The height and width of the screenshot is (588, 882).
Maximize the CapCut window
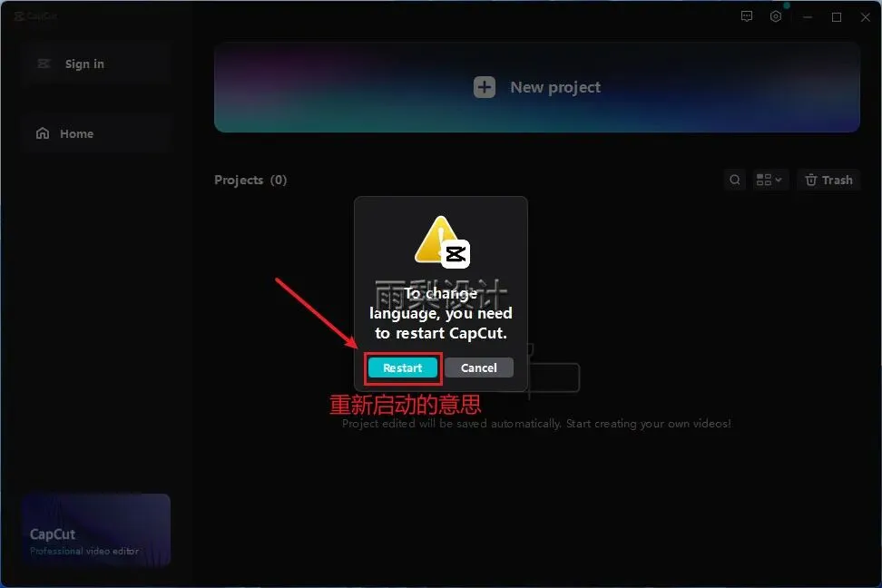tap(837, 17)
